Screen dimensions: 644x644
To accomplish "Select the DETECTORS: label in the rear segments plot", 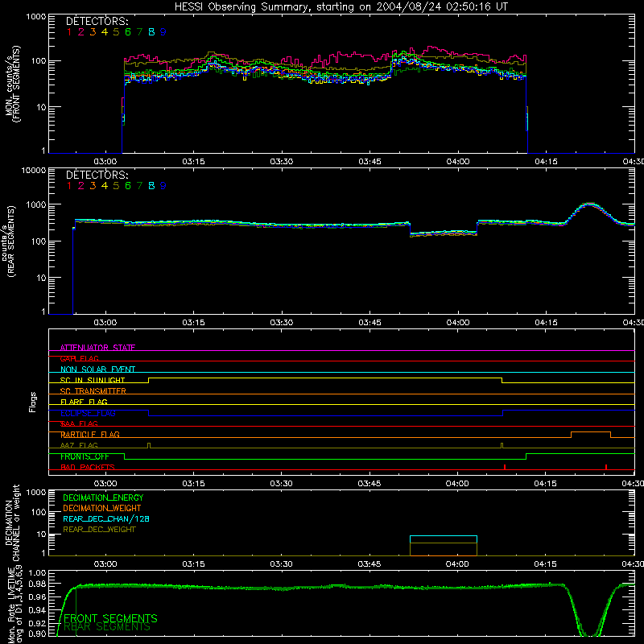I will tap(97, 175).
